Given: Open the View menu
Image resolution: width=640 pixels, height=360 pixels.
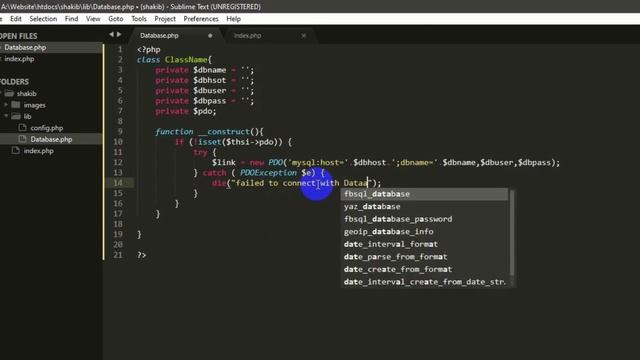Looking at the screenshot, I should click(93, 19).
